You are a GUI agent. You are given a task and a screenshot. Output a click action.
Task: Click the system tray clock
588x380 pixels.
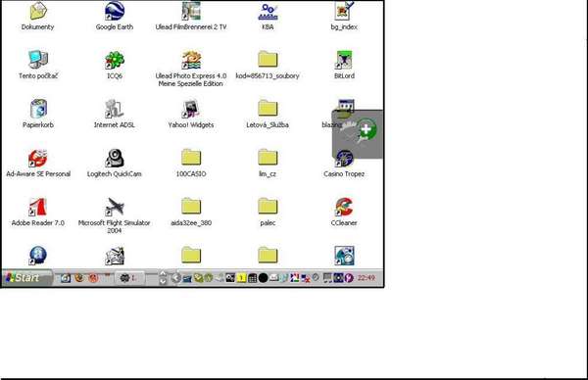point(366,278)
